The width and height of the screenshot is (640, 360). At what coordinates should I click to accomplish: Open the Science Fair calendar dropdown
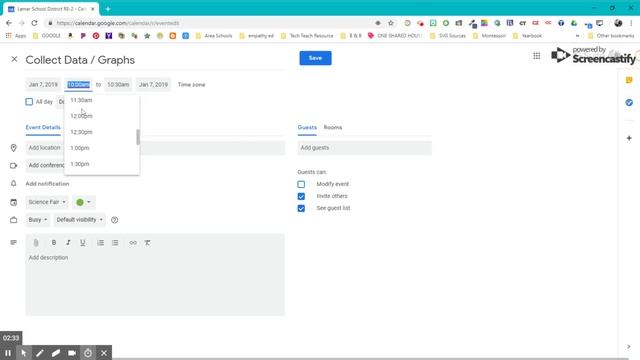click(47, 202)
